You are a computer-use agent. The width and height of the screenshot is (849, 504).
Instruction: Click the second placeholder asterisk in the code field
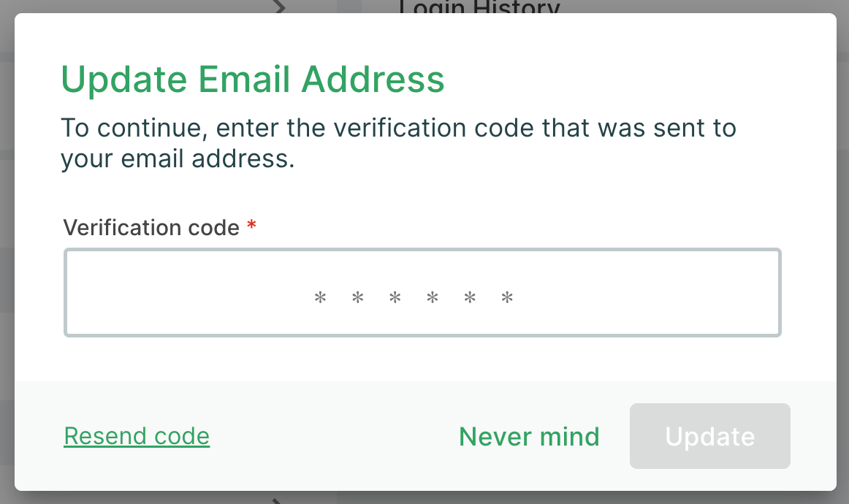pyautogui.click(x=357, y=297)
